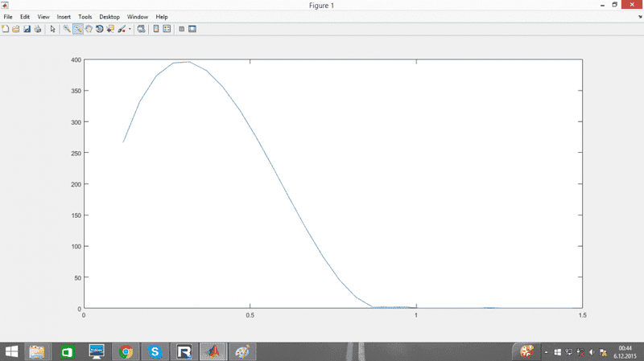The image size is (644, 361).
Task: Show hidden system tray icons arrow
Action: [x=547, y=351]
